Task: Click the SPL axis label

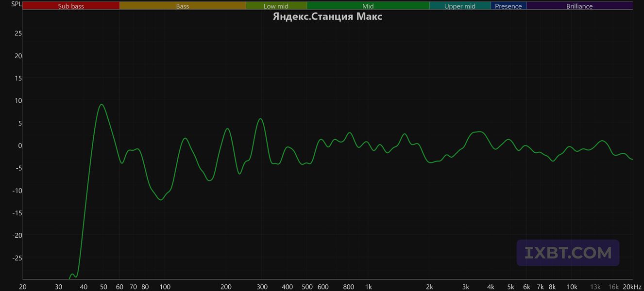Action: tap(17, 4)
